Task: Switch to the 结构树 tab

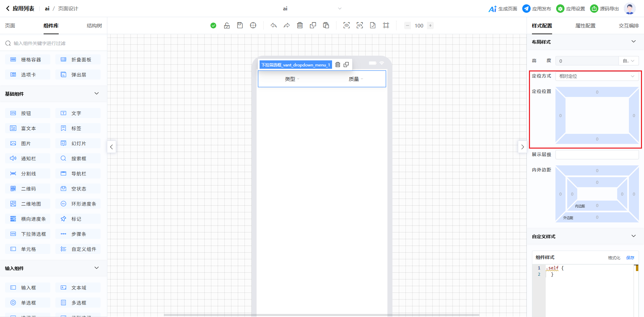Action: tap(94, 25)
